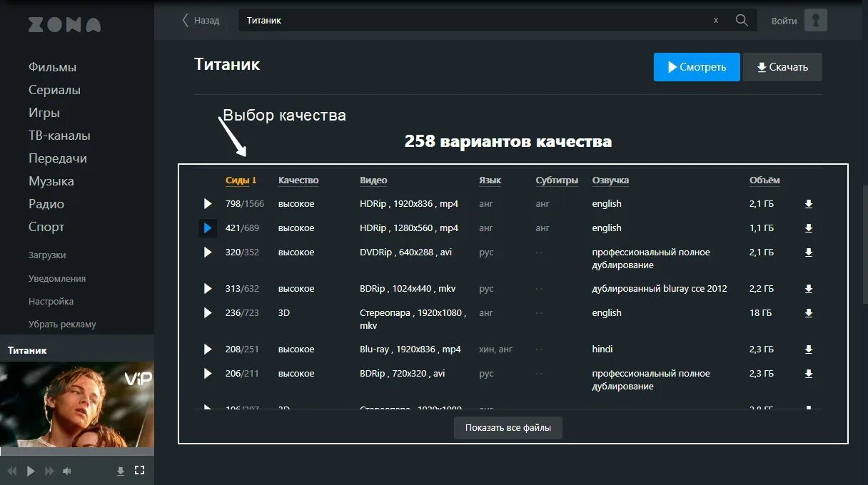Screen dimensions: 868x485
Task: Go back with the Назад button
Action: point(201,20)
